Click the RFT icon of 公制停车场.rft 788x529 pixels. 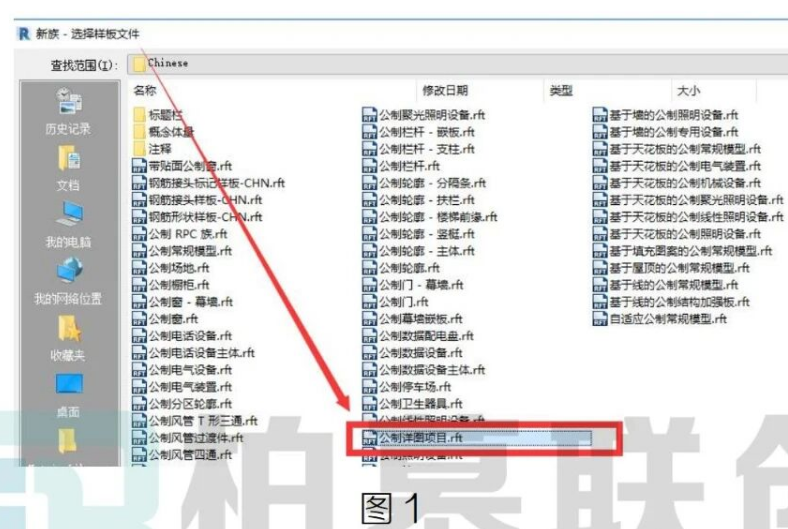(x=369, y=387)
